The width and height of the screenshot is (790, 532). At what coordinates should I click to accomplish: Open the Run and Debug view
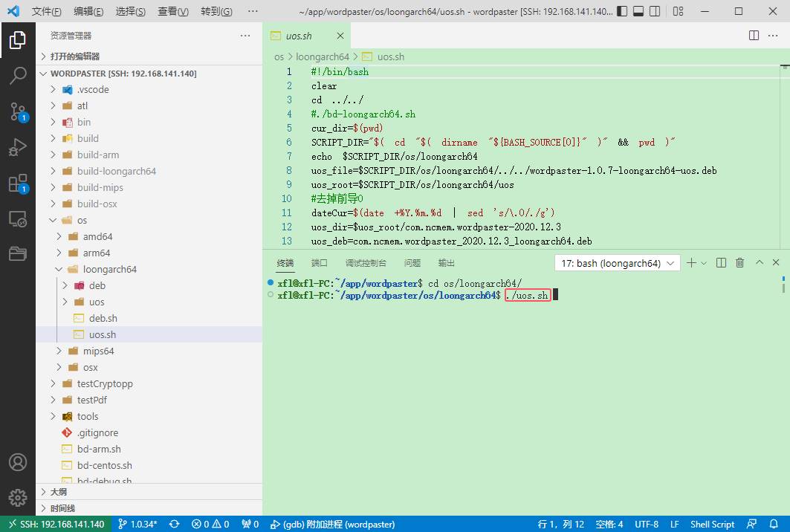pyautogui.click(x=18, y=147)
